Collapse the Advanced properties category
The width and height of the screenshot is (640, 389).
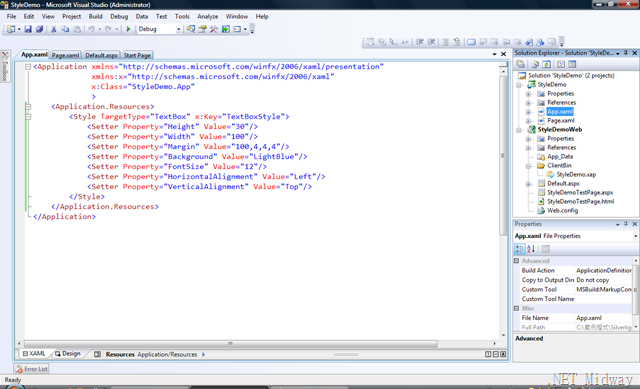pos(517,261)
